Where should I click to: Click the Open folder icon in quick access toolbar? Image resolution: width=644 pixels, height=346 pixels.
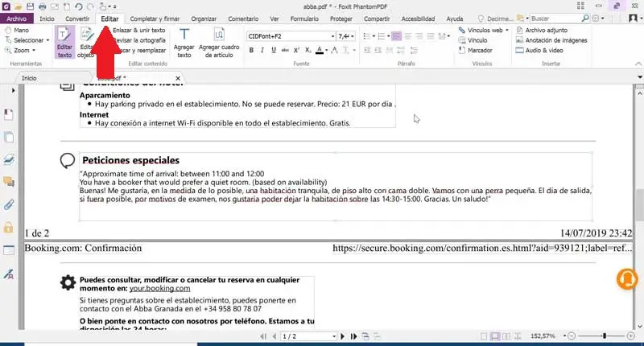18,6
